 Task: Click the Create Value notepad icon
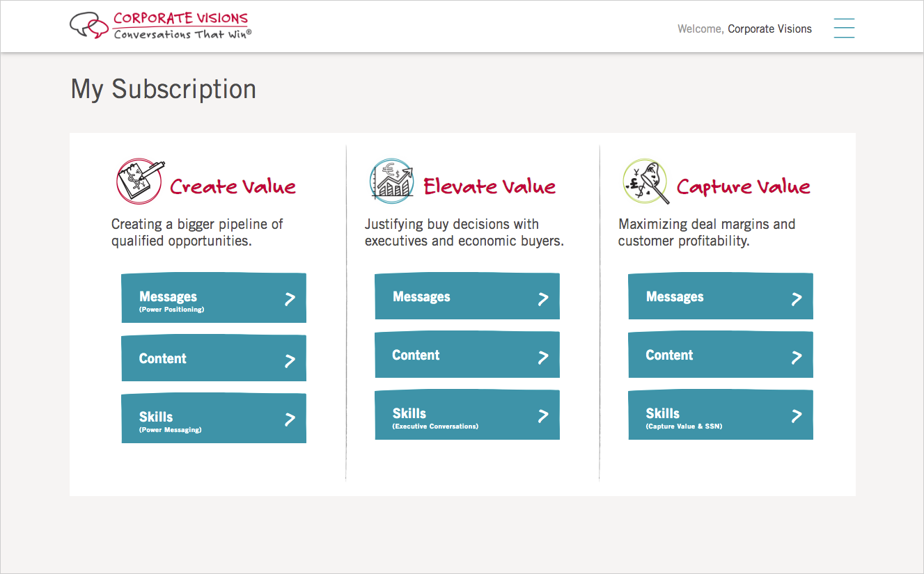tap(140, 181)
